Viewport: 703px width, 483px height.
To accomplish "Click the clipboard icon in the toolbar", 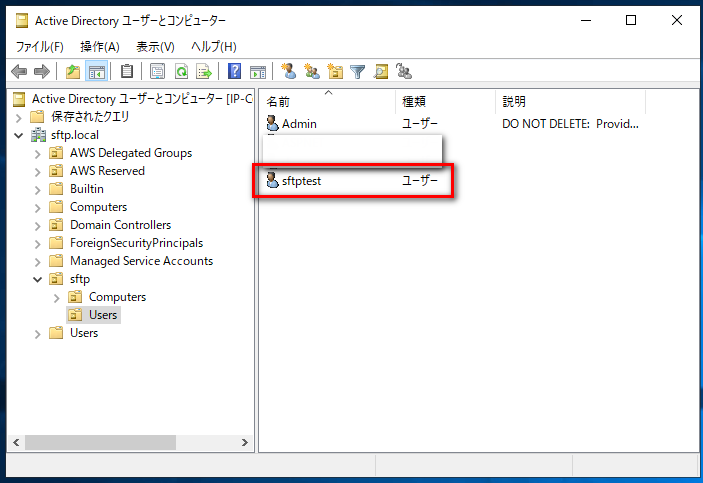I will (x=127, y=71).
